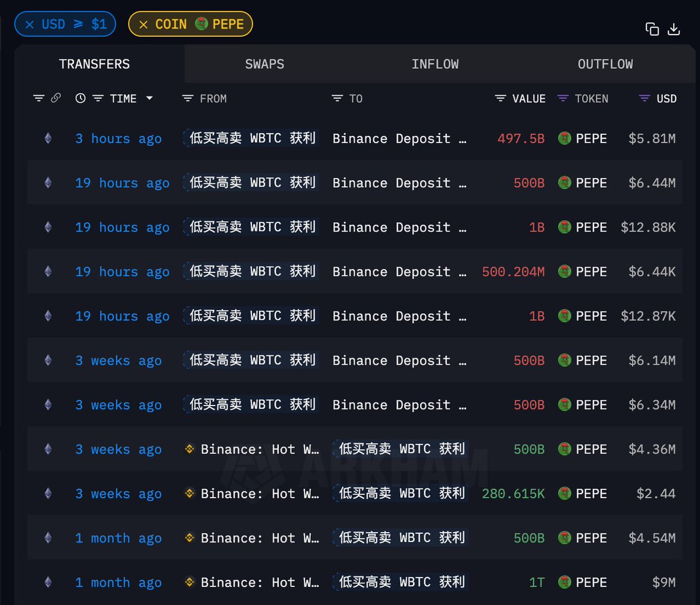The width and height of the screenshot is (700, 605).
Task: Click the PEPE icon on the $2.44 row
Action: 564,493
